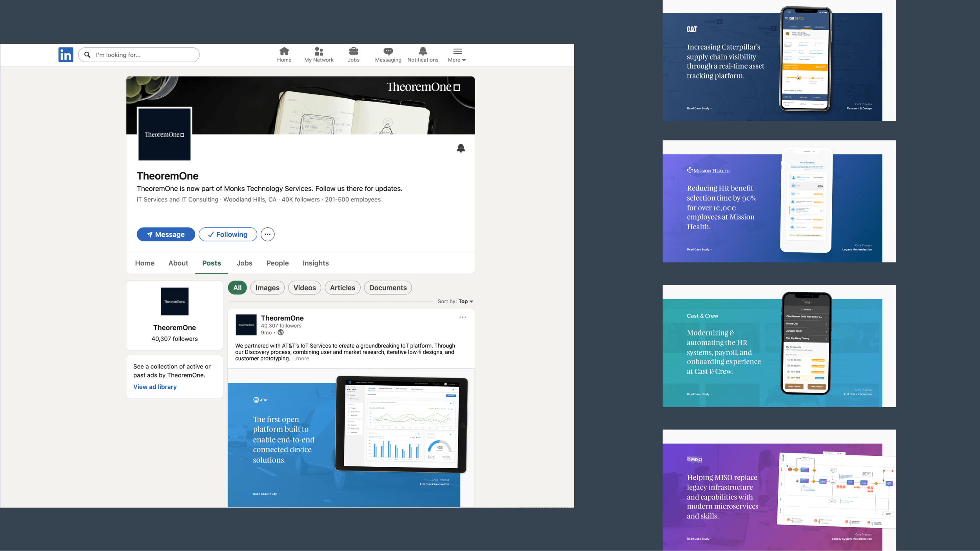
Task: Click the LinkedIn logo icon
Action: click(66, 55)
